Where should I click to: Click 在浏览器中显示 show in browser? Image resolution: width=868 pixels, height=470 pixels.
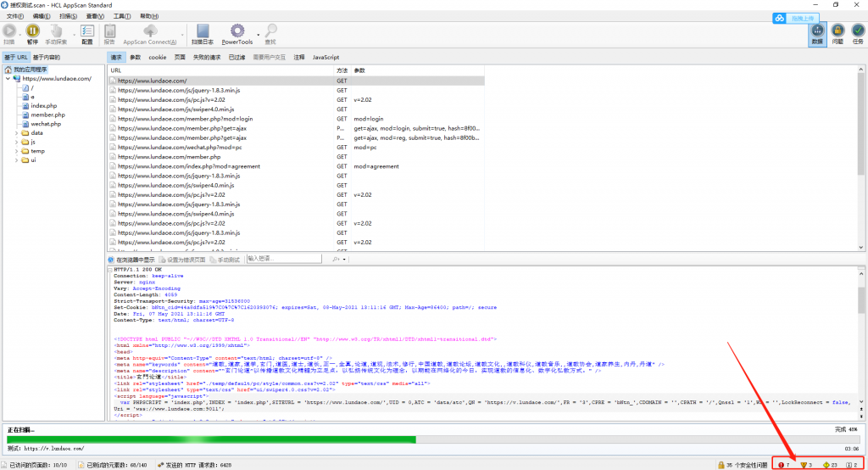135,259
